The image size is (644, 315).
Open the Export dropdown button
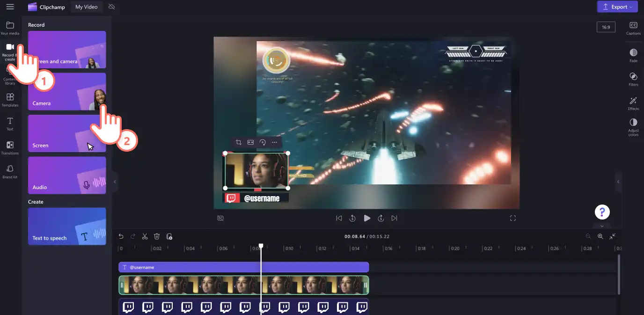(617, 7)
